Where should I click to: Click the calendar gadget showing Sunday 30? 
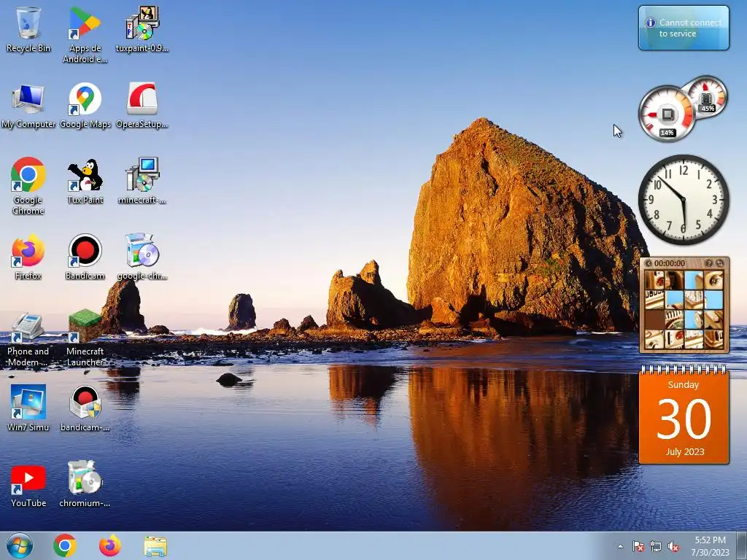point(684,414)
